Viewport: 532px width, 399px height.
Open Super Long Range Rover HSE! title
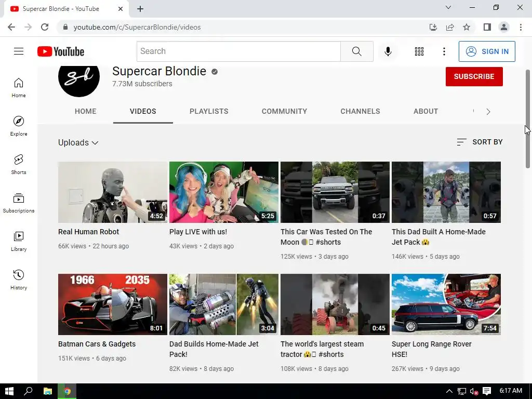point(431,349)
